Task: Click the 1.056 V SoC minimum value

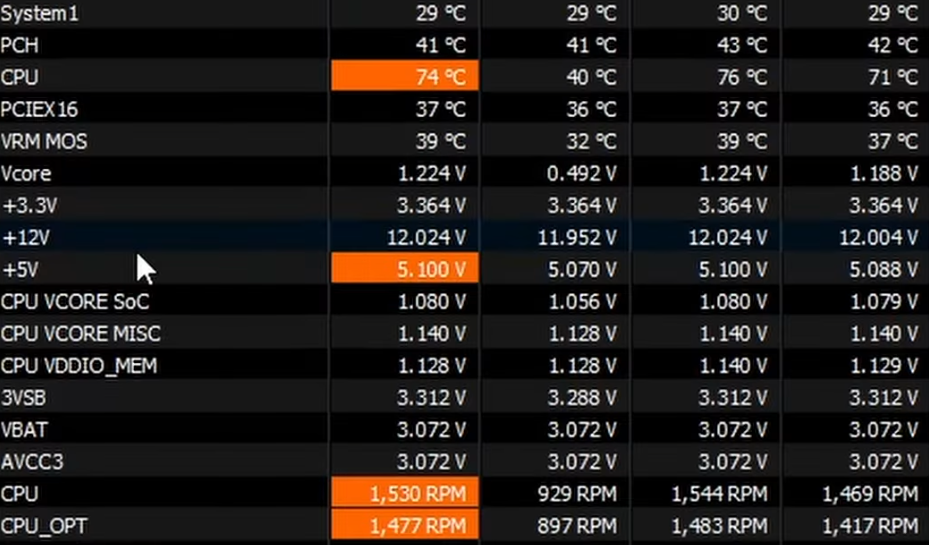Action: [x=582, y=302]
